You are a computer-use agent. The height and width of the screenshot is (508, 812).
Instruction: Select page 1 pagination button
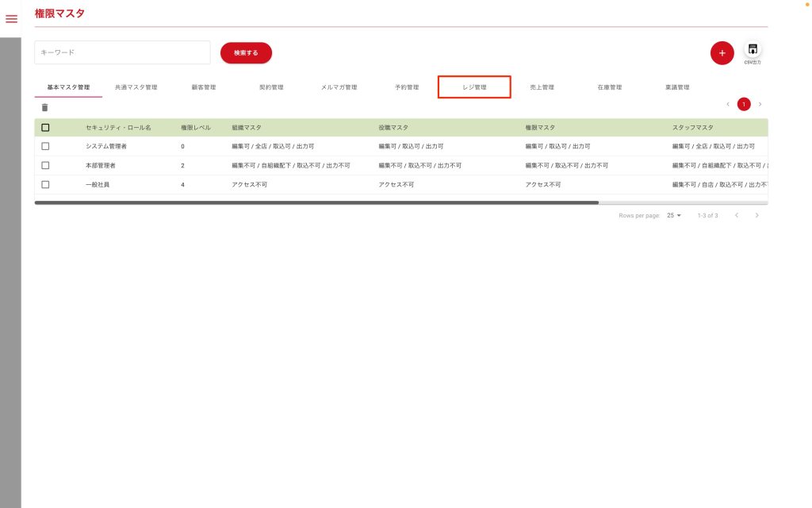point(744,104)
